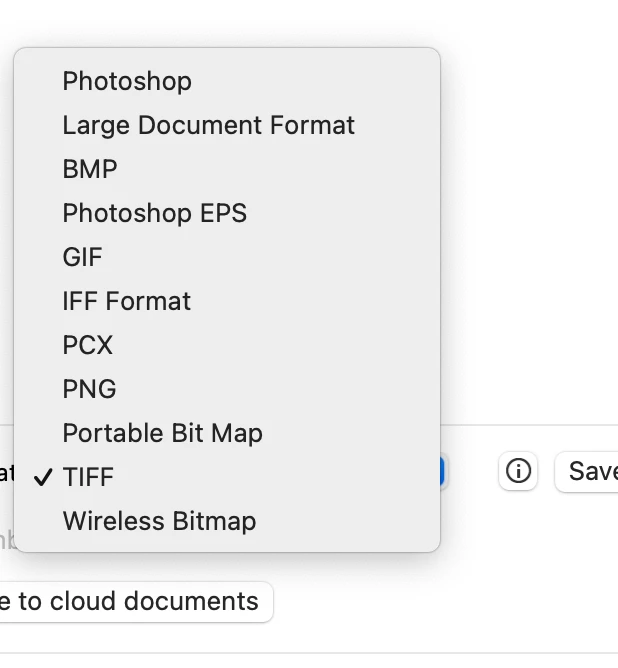Image resolution: width=618 pixels, height=668 pixels.
Task: Click the partly hidden Format label
Action: (x=6, y=473)
